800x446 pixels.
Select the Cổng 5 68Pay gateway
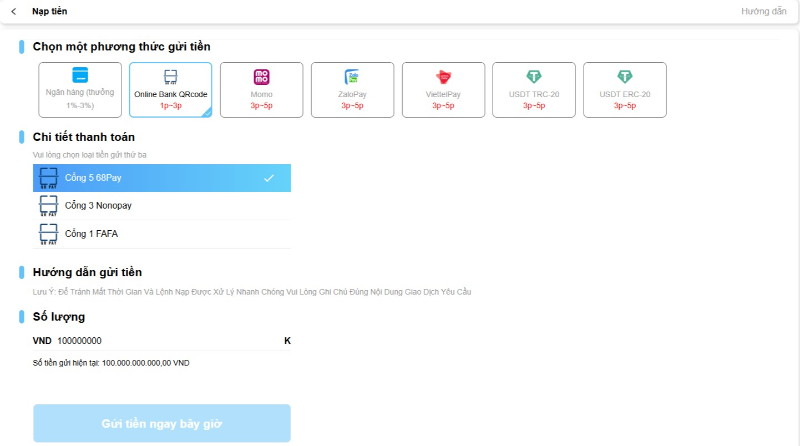pyautogui.click(x=160, y=178)
